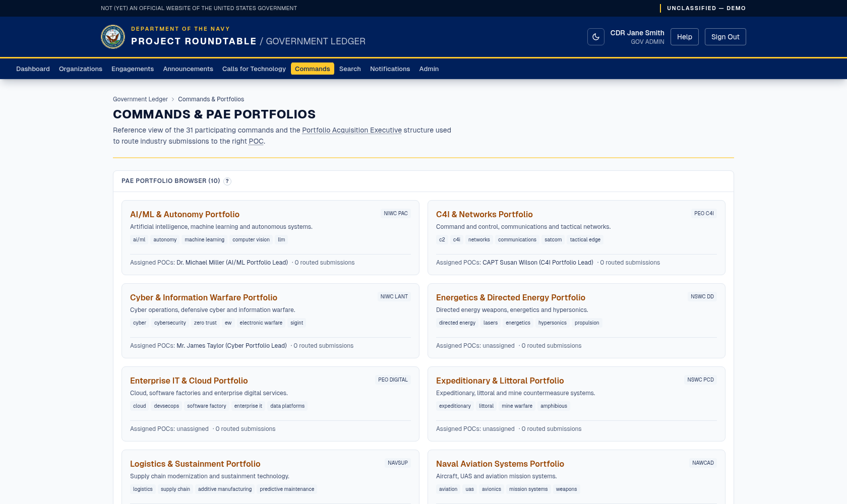Screen dimensions: 847x504
Task: Open PAE Portfolio Browser help tooltip icon
Action: tap(227, 181)
